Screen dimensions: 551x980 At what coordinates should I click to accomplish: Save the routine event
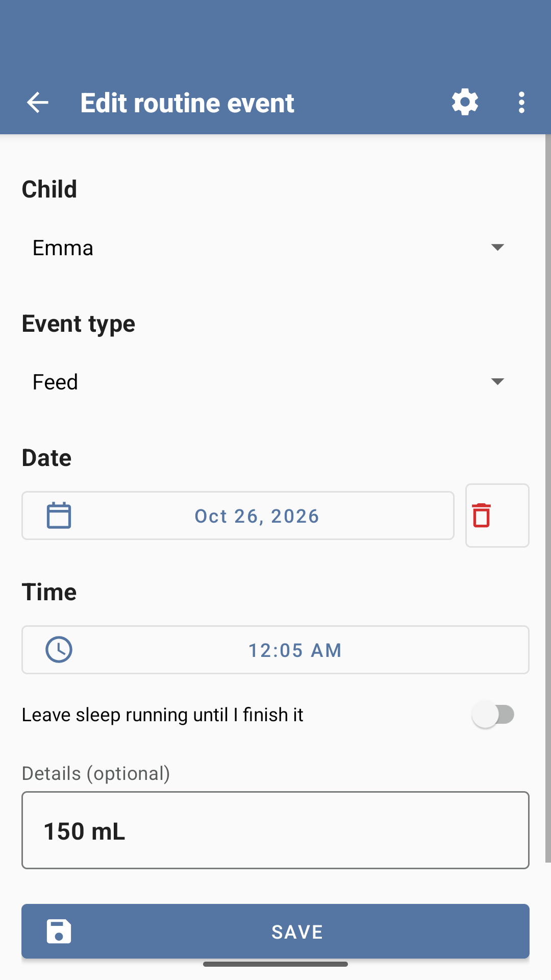[275, 932]
